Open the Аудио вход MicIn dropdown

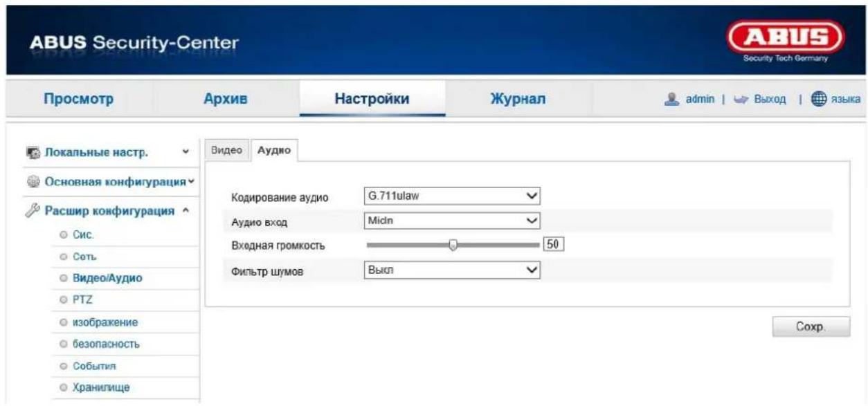point(451,221)
